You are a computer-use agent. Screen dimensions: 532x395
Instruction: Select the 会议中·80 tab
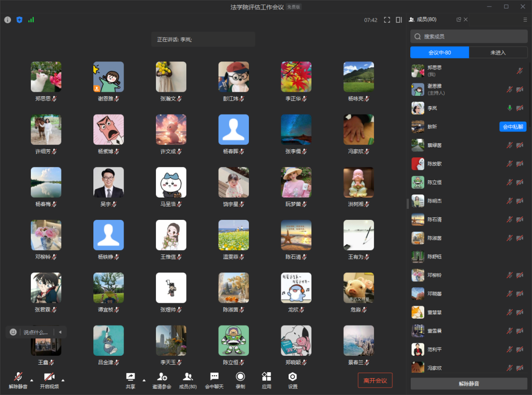click(x=440, y=53)
